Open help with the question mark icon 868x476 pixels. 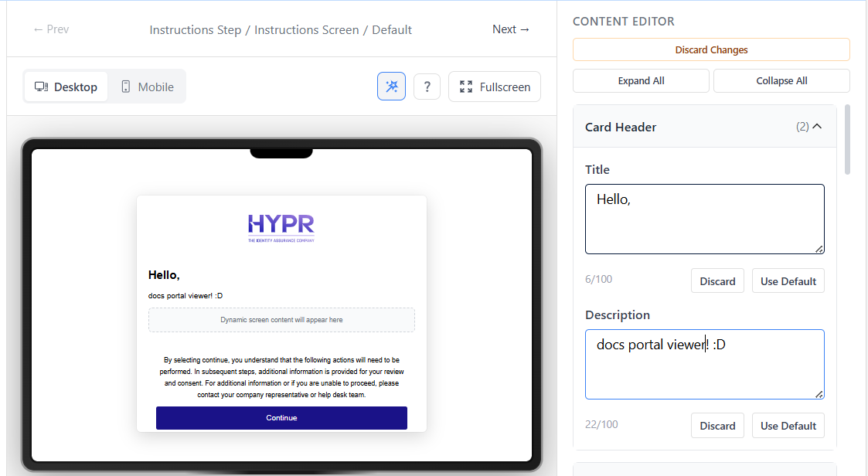coord(427,87)
